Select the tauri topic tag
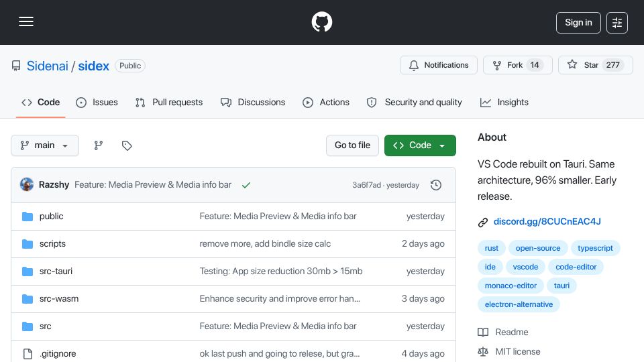The width and height of the screenshot is (644, 362). [x=561, y=286]
